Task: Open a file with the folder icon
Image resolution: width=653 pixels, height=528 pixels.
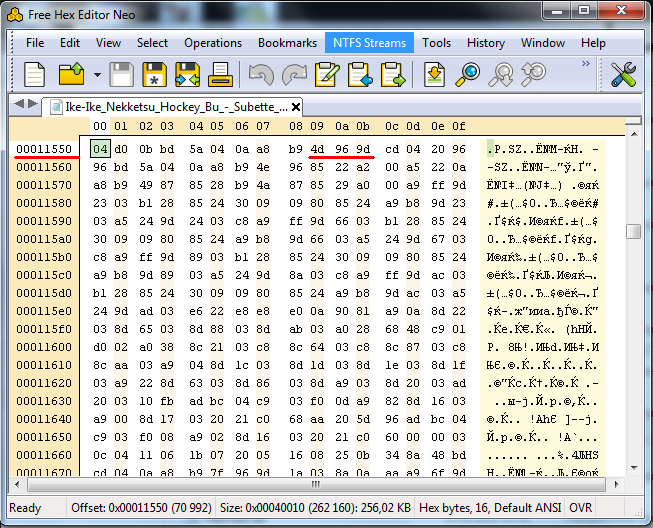Action: pyautogui.click(x=71, y=75)
